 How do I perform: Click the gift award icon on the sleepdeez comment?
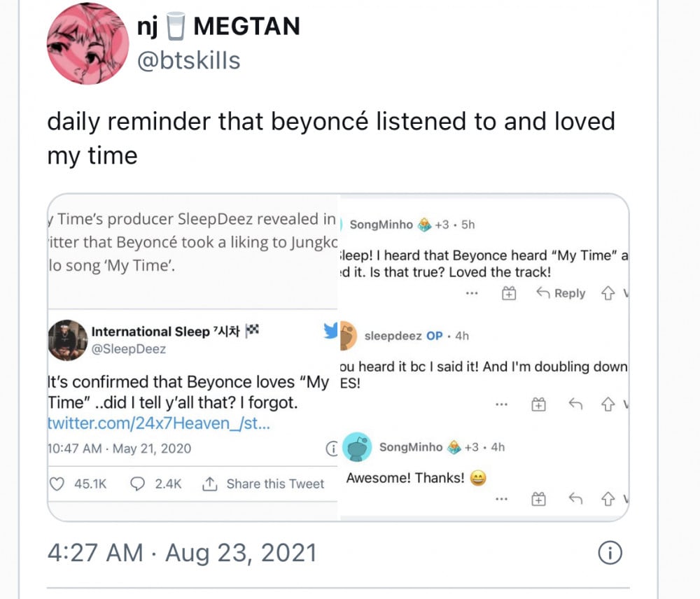pyautogui.click(x=538, y=404)
